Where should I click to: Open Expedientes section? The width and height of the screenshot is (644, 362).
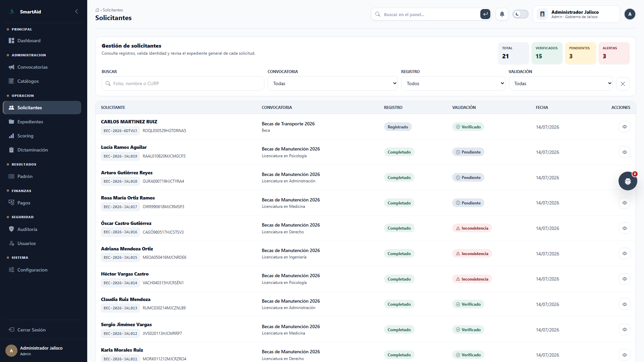click(42, 122)
